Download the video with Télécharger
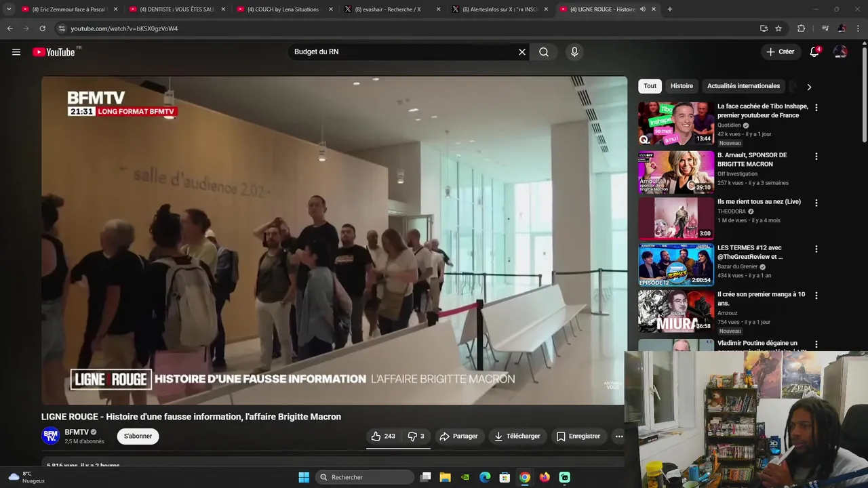This screenshot has height=488, width=868. [x=517, y=436]
